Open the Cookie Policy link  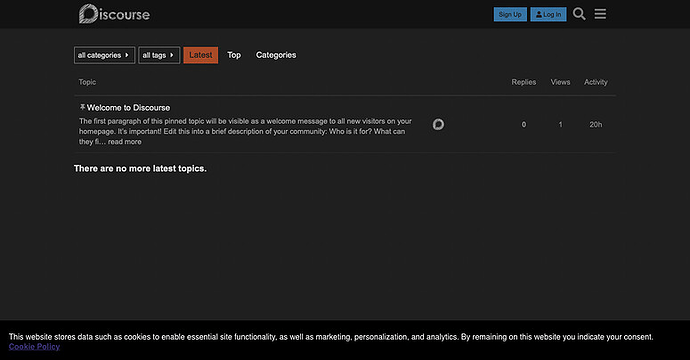pos(34,347)
